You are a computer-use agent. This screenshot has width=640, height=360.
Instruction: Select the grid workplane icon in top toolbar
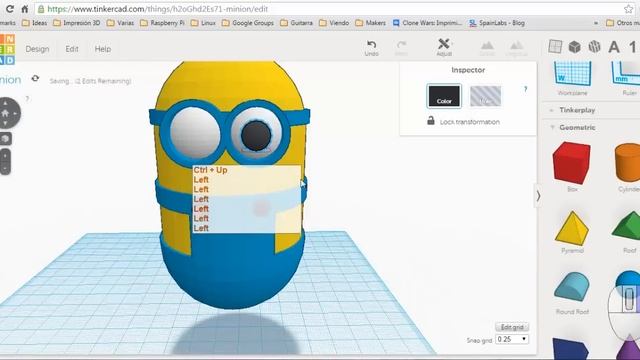coord(555,47)
